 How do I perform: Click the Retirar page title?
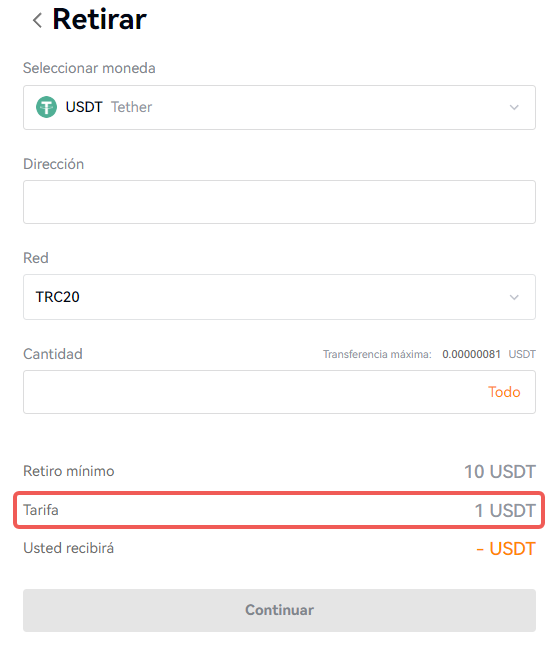click(100, 19)
